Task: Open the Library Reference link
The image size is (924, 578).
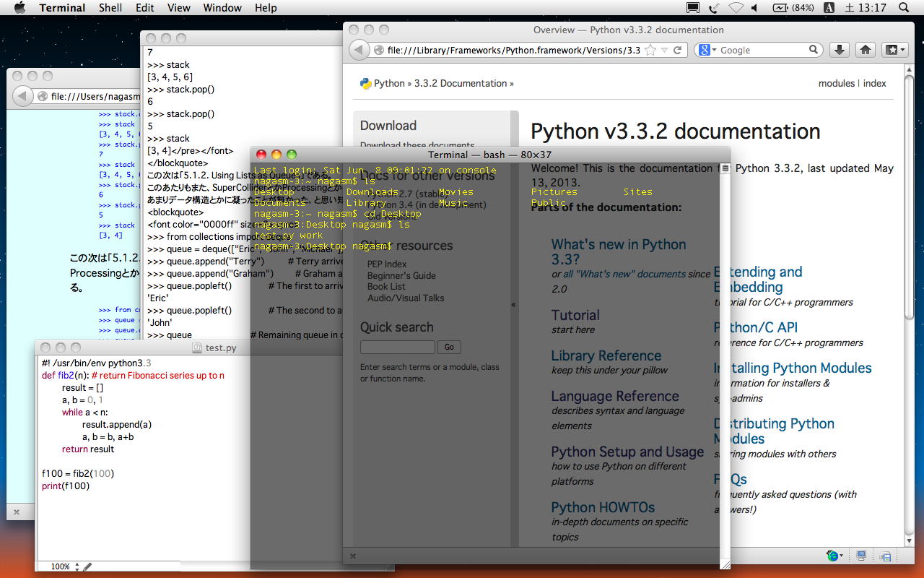Action: (606, 355)
